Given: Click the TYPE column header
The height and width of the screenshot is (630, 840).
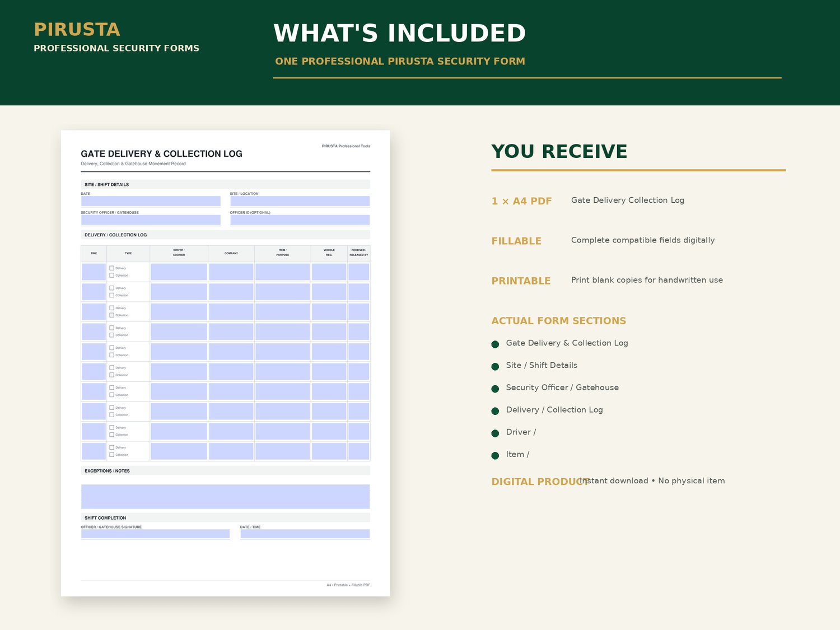Looking at the screenshot, I should tap(128, 253).
